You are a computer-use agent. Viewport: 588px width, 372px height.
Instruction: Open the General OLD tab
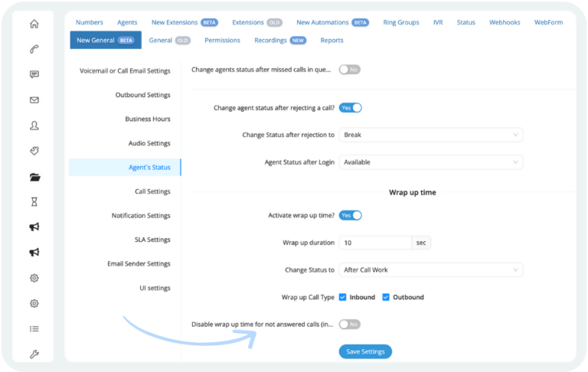[x=169, y=41]
